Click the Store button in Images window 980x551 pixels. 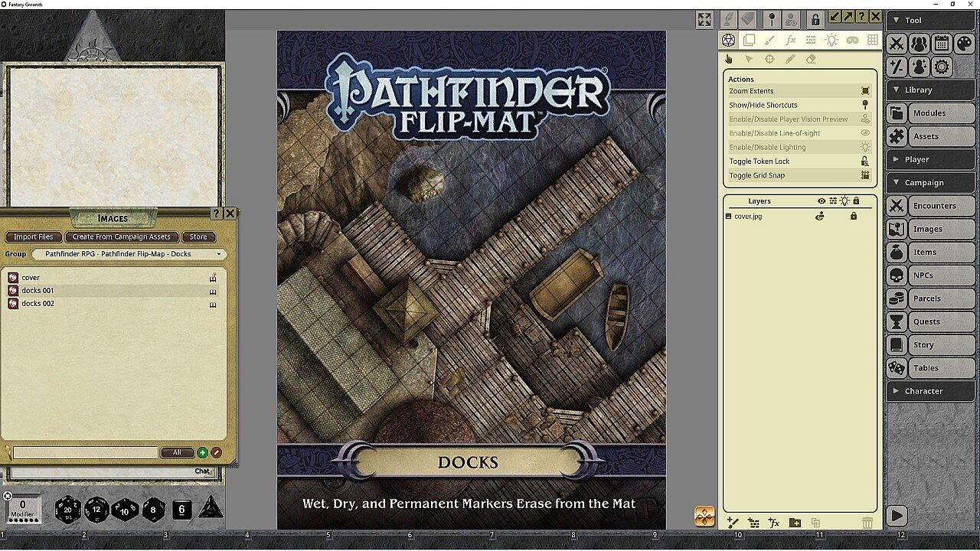pyautogui.click(x=198, y=237)
